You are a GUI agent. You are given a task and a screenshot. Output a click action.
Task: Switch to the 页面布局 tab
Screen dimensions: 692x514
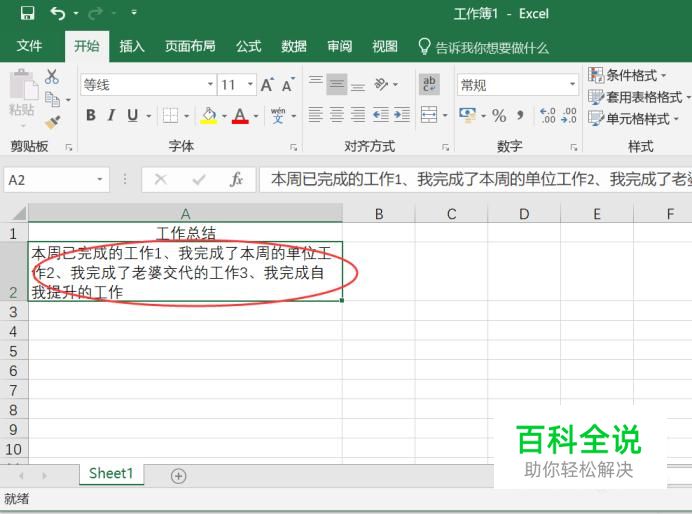[x=190, y=46]
